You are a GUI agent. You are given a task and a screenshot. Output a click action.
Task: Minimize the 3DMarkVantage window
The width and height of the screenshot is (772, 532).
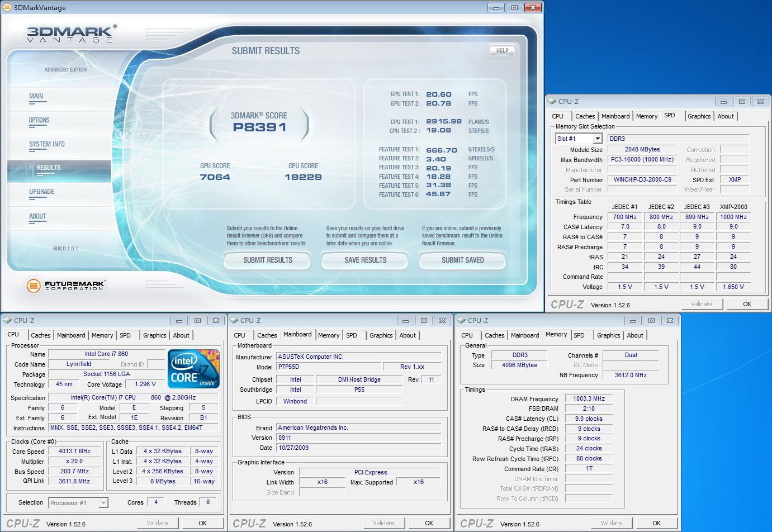495,7
